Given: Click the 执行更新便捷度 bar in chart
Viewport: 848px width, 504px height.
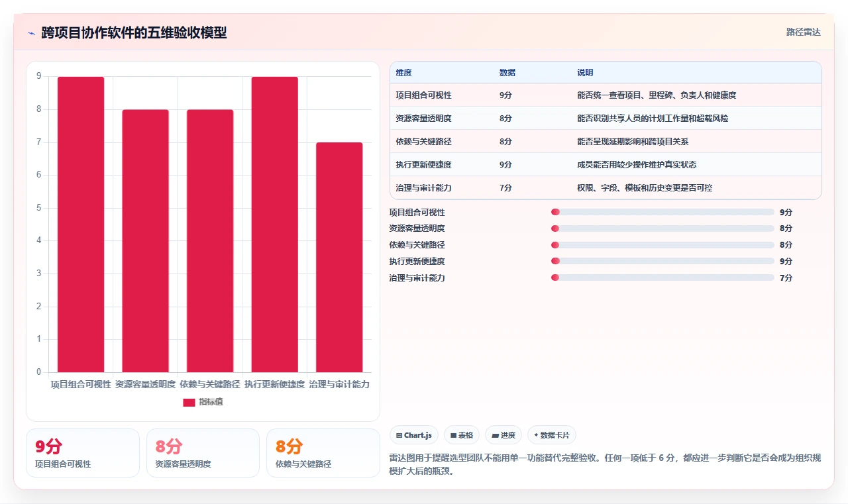Looking at the screenshot, I should 274,225.
